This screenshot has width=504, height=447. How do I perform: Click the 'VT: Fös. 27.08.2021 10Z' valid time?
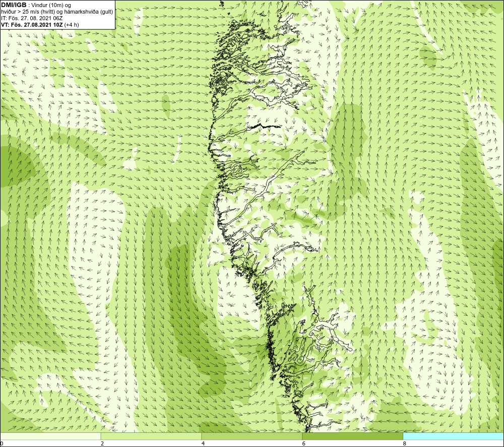[32, 25]
